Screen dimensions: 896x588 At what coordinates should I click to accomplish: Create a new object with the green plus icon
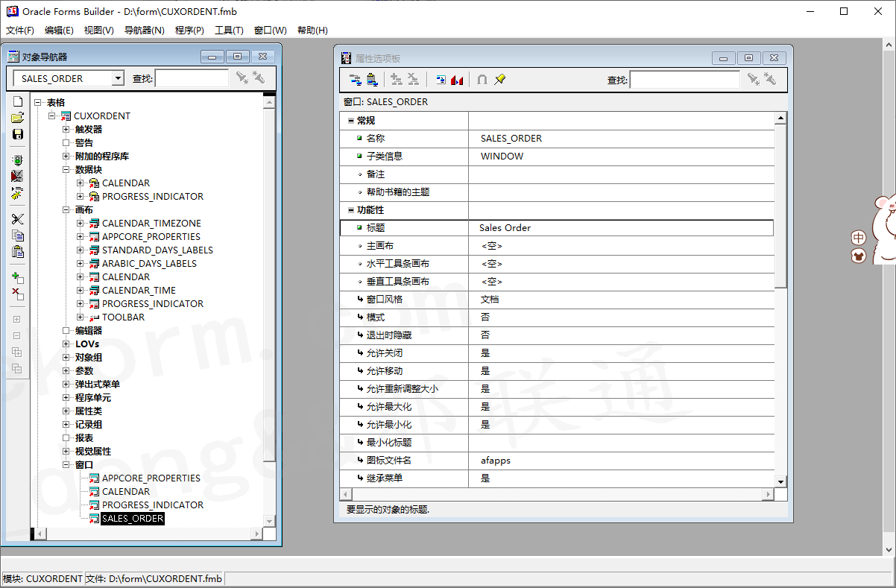(17, 276)
